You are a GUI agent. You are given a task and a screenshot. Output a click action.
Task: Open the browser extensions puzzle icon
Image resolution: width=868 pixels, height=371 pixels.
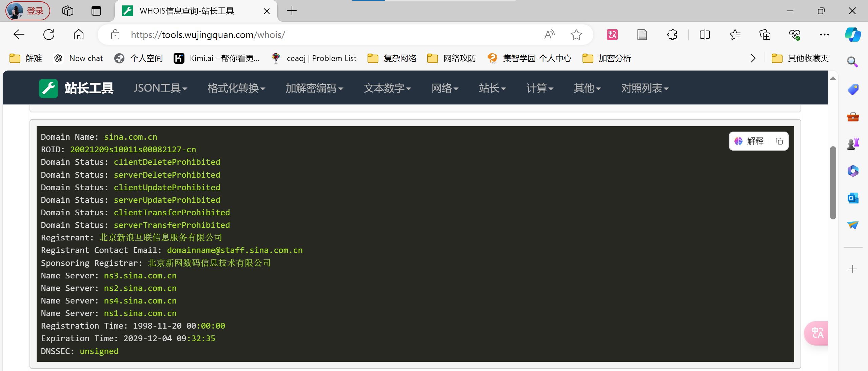672,35
